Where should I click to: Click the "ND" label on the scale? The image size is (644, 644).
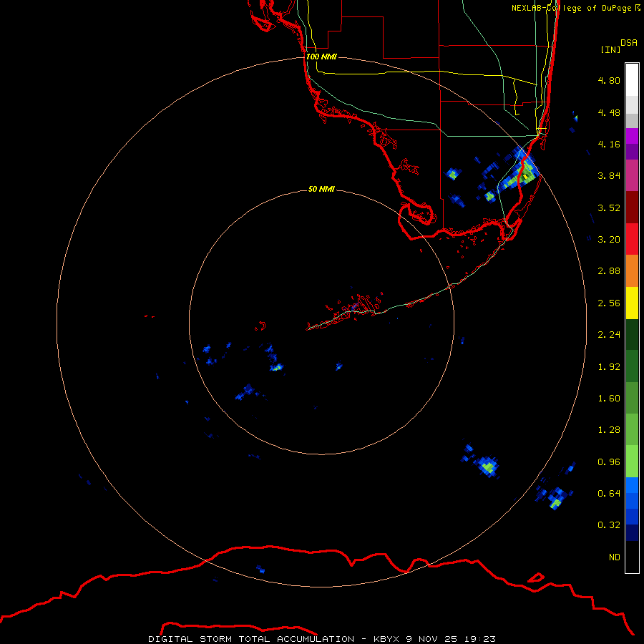click(x=615, y=557)
